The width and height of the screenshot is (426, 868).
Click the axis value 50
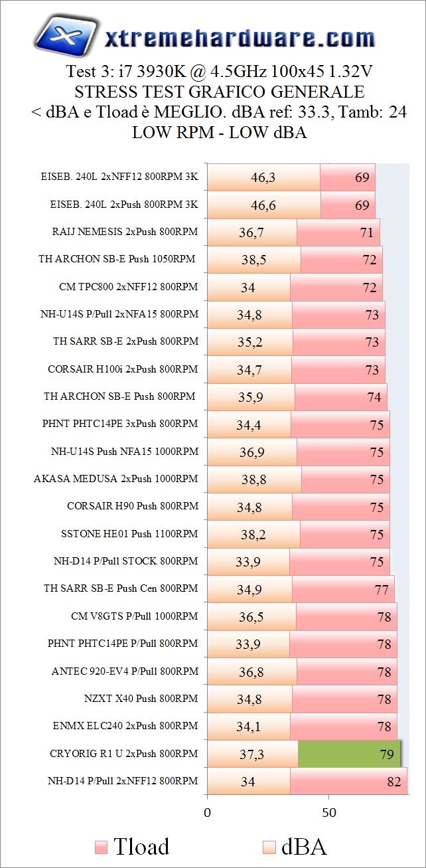coord(328,812)
